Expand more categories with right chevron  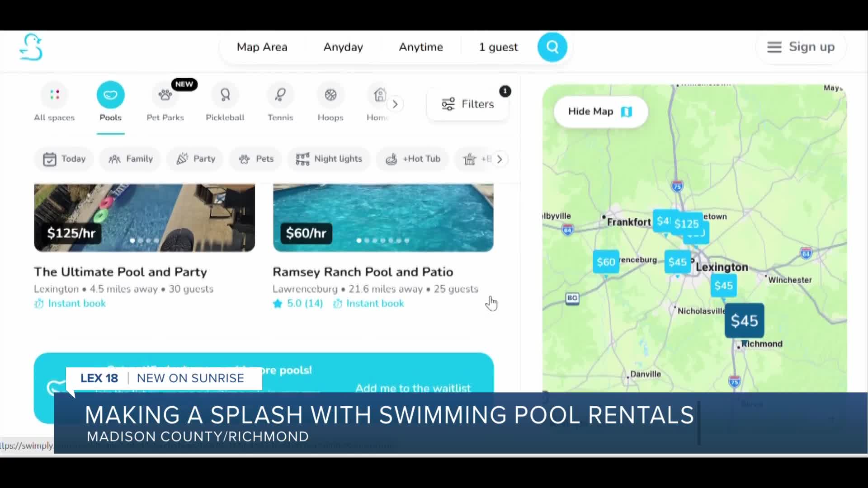coord(395,104)
